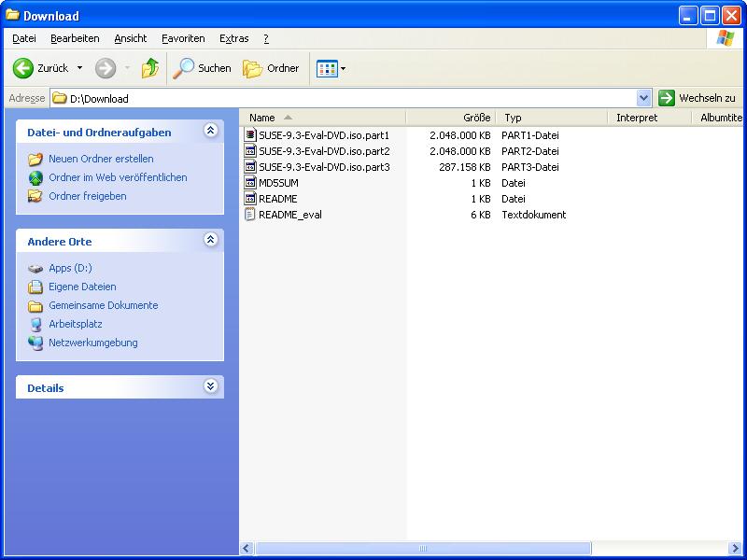Click the scroll right arrow button
This screenshot has width=747, height=560.
point(735,548)
